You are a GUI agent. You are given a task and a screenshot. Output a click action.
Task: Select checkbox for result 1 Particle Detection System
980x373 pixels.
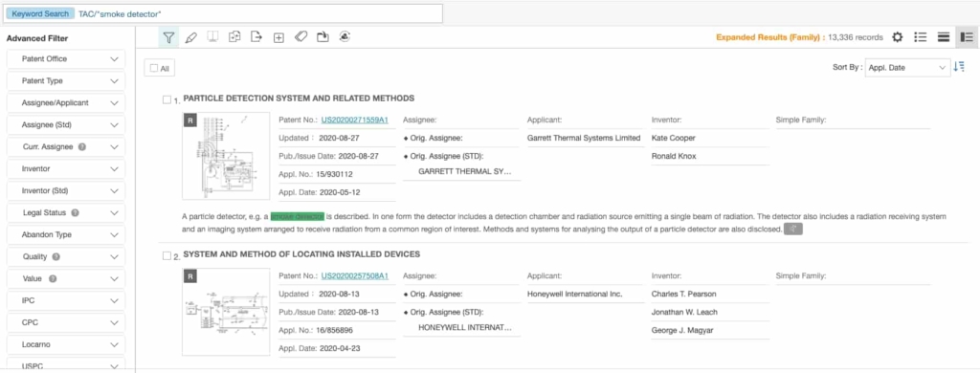pyautogui.click(x=167, y=99)
